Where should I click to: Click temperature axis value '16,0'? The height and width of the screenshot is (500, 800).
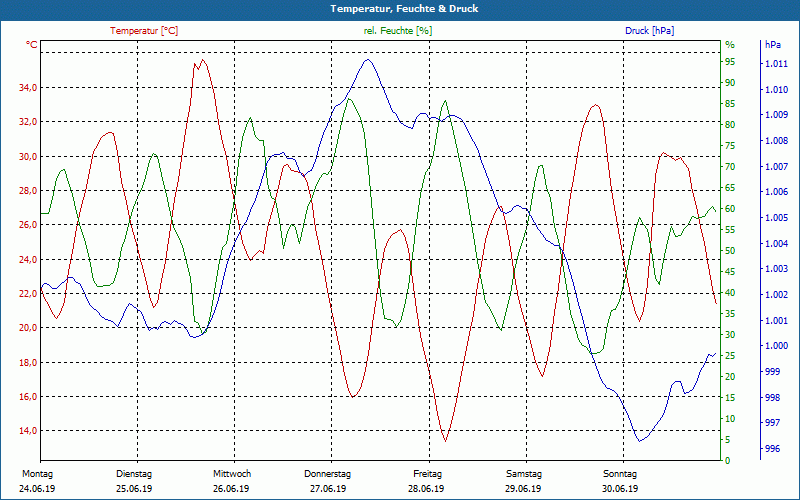(x=28, y=397)
